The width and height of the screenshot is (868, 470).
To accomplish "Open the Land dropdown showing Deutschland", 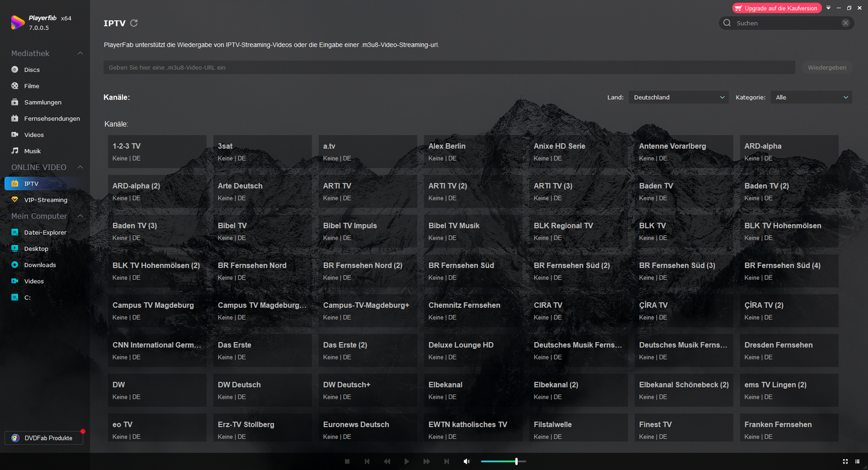I will pos(679,97).
